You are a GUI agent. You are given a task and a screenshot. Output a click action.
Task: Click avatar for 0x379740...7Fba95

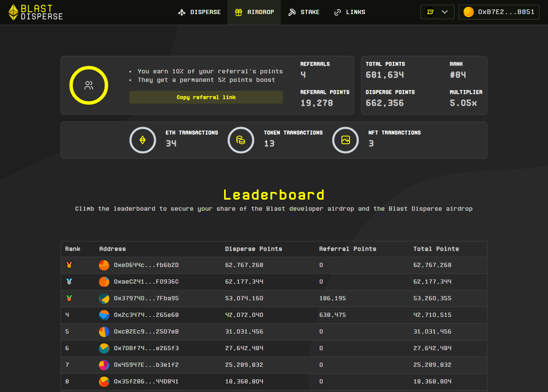[104, 299]
